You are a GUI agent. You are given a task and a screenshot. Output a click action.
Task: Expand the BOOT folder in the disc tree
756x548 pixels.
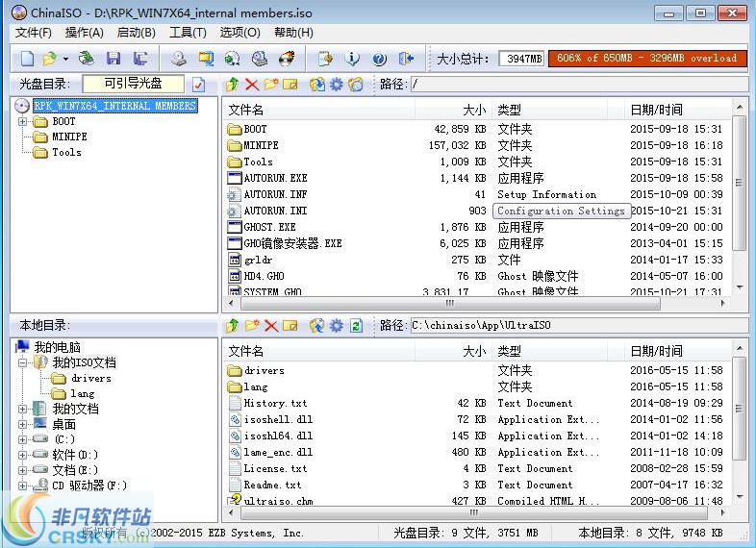pos(22,121)
